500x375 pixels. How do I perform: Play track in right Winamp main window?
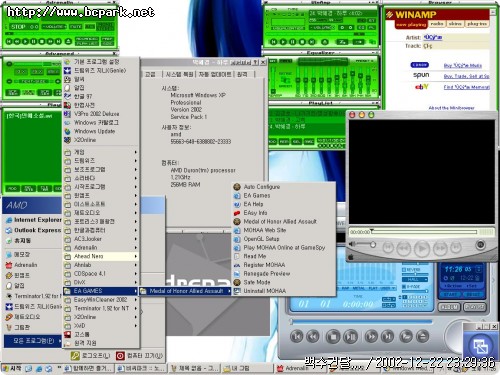(x=283, y=42)
